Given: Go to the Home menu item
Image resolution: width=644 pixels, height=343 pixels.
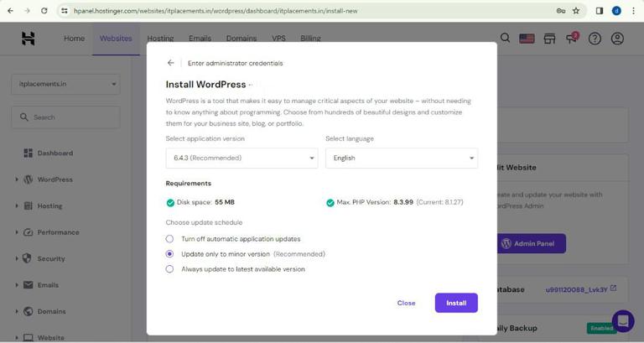Looking at the screenshot, I should 74,39.
